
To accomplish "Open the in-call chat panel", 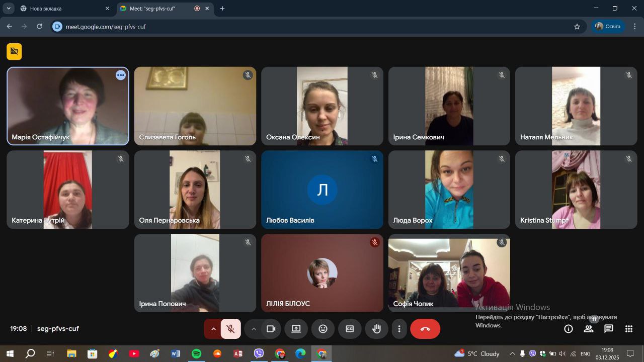I will 609,329.
